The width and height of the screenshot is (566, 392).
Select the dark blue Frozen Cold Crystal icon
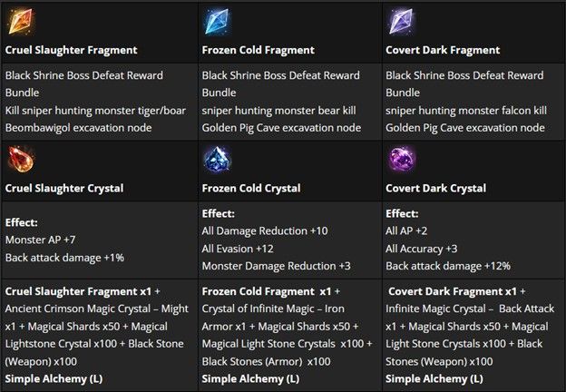(217, 159)
